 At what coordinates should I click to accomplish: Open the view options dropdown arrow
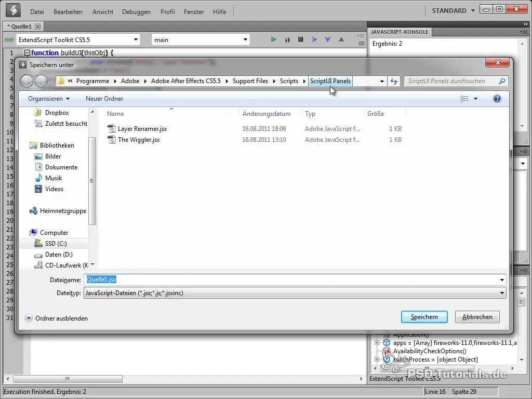tap(475, 99)
